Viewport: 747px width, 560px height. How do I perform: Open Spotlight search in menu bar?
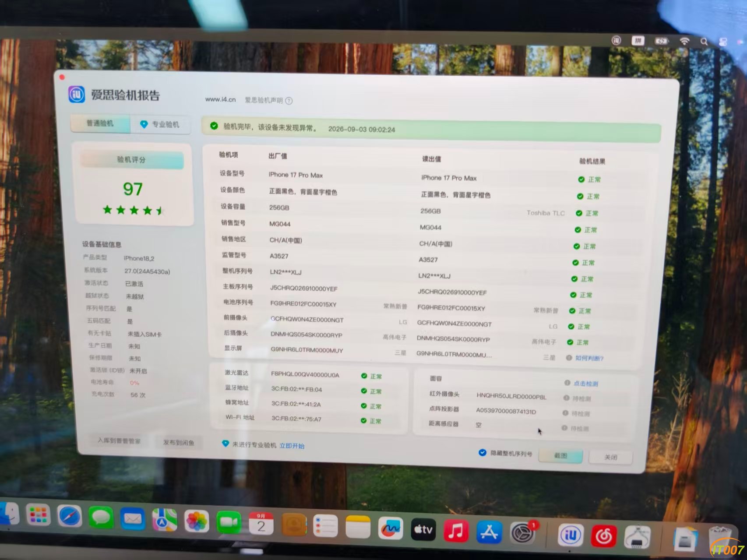pos(704,42)
